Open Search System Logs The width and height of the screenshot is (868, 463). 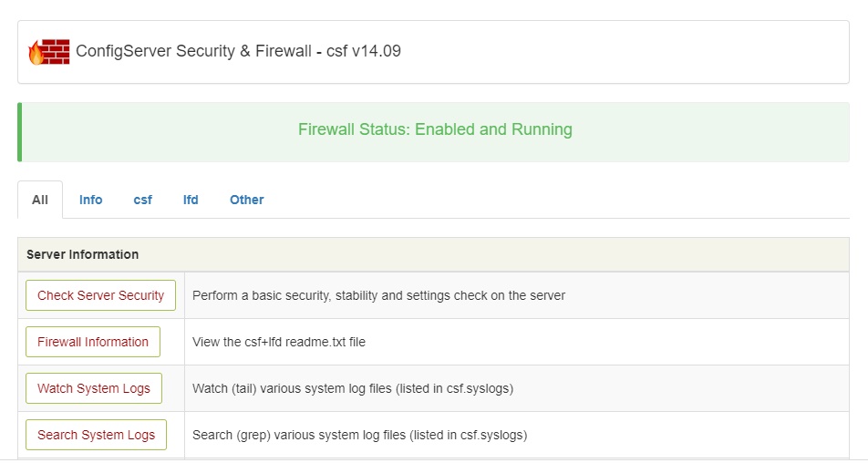tap(97, 435)
